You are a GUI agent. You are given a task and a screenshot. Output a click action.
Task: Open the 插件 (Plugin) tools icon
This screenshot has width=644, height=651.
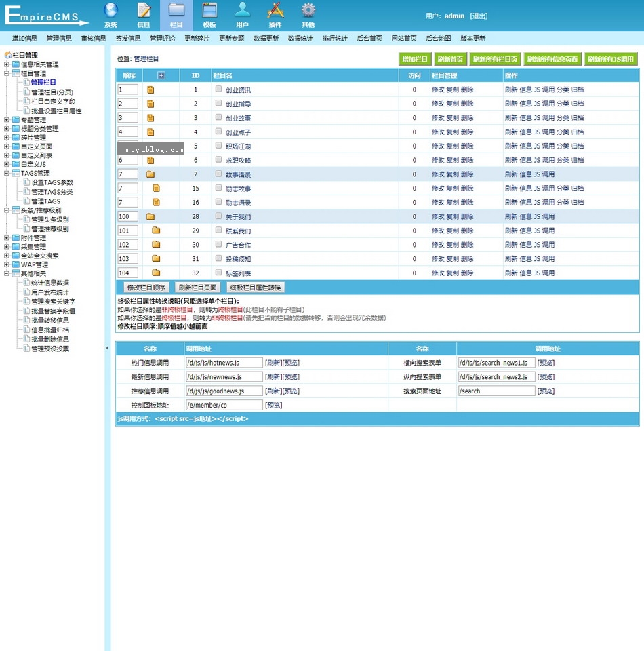tap(275, 11)
